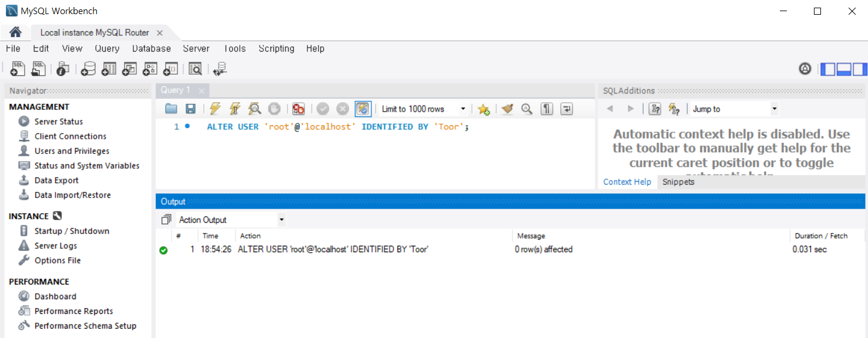Save snippet to favorites star icon

point(484,109)
